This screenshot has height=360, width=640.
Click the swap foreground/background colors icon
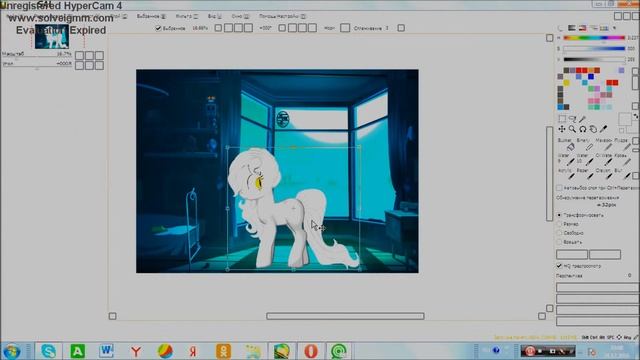[x=636, y=117]
